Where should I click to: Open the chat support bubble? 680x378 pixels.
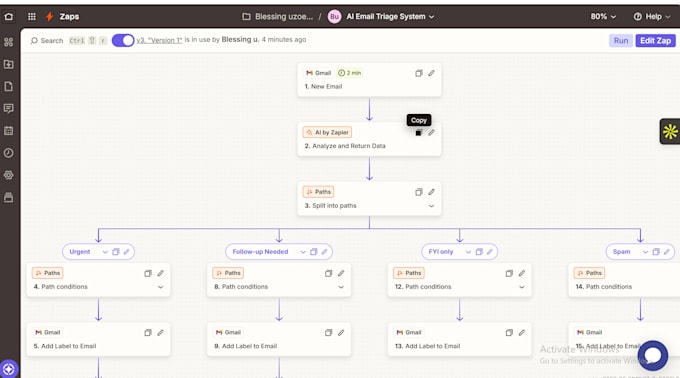click(653, 355)
